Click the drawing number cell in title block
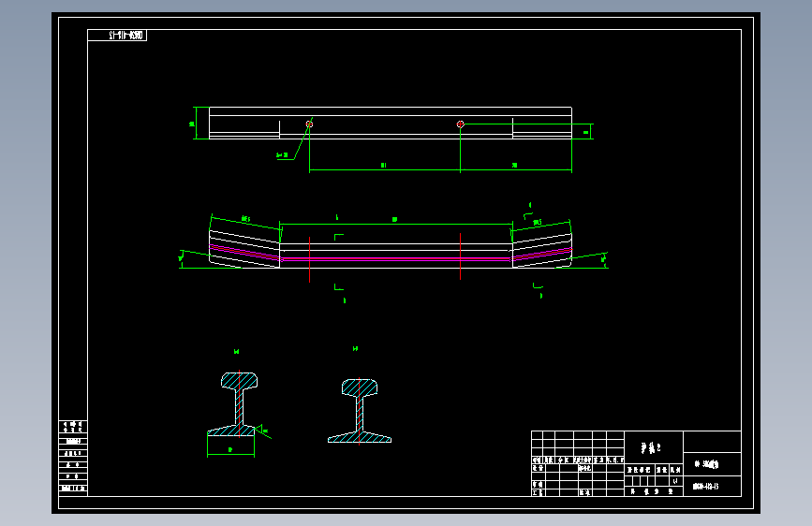 712,486
